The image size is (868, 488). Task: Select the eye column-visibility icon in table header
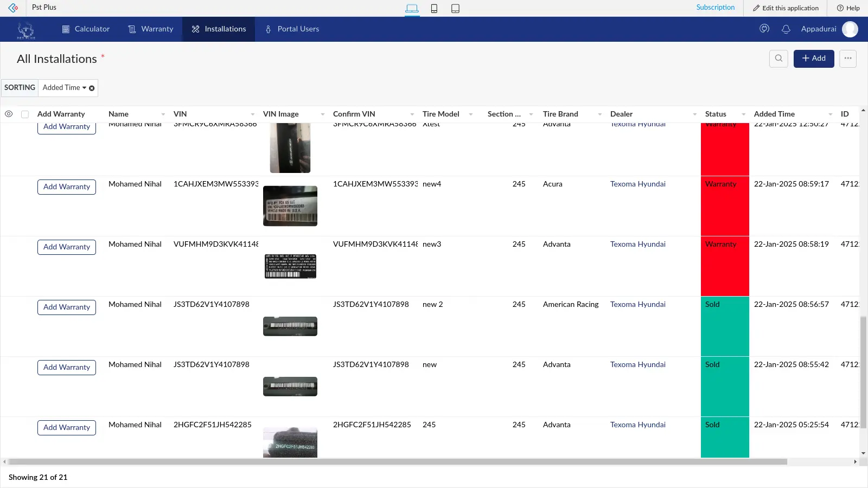tap(9, 114)
